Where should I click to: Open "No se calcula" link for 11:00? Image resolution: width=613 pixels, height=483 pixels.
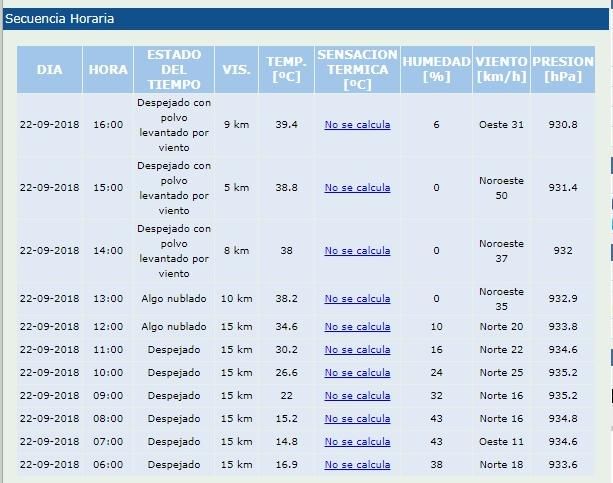point(357,349)
